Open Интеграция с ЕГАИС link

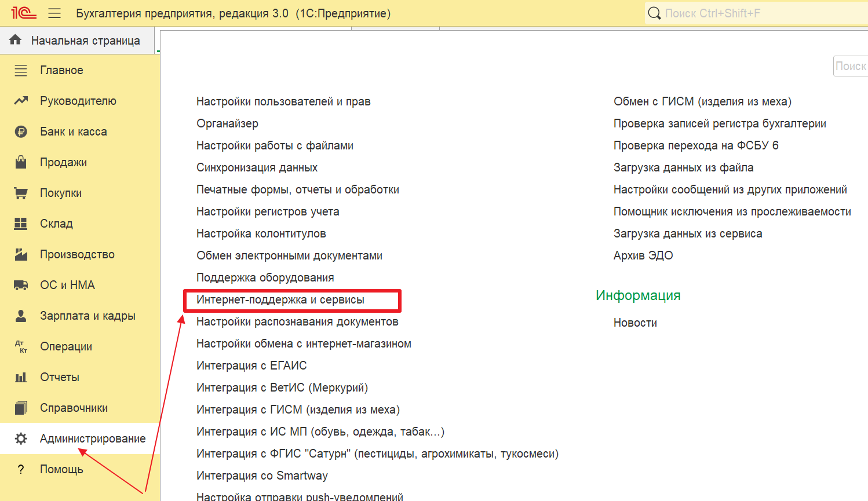251,365
